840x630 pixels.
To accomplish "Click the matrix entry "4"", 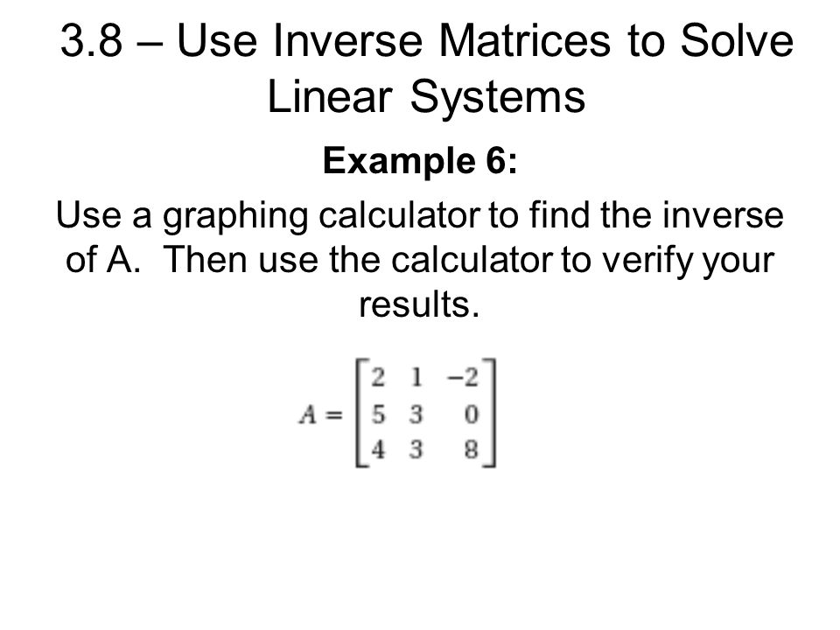I will 378,450.
